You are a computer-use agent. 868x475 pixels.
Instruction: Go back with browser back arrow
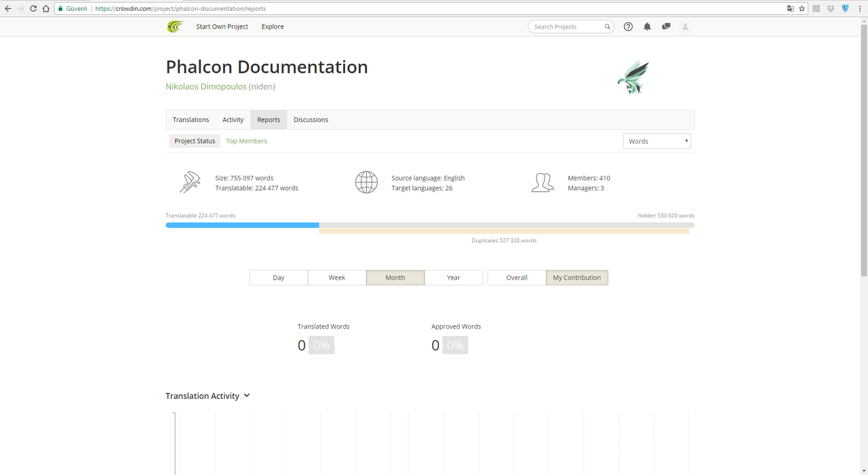pos(7,9)
